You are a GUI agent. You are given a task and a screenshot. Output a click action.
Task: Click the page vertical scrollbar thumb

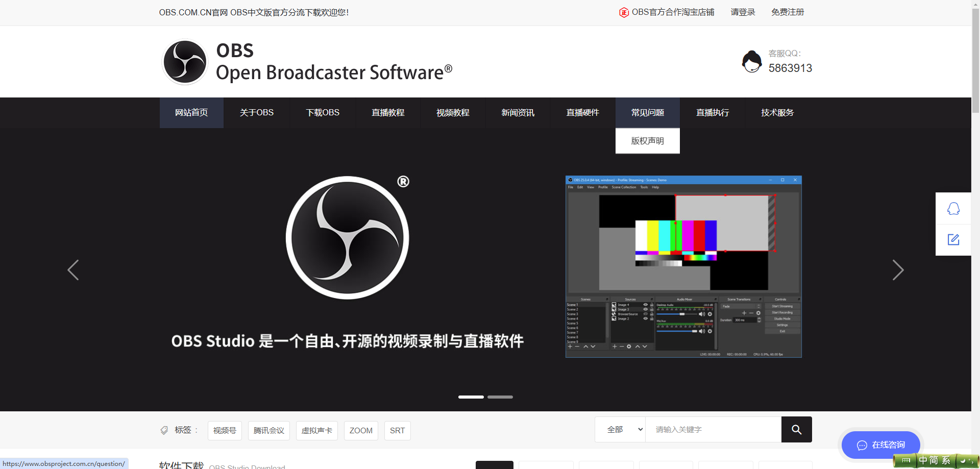975,61
